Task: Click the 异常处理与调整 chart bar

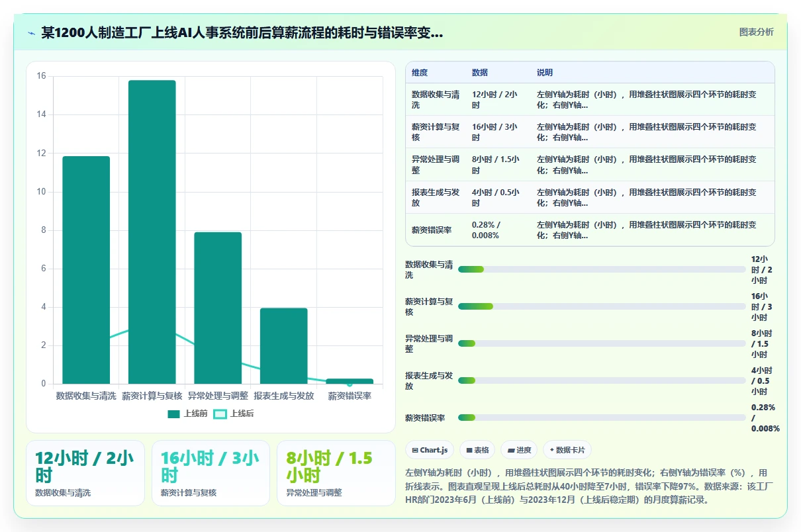Action: tap(218, 308)
